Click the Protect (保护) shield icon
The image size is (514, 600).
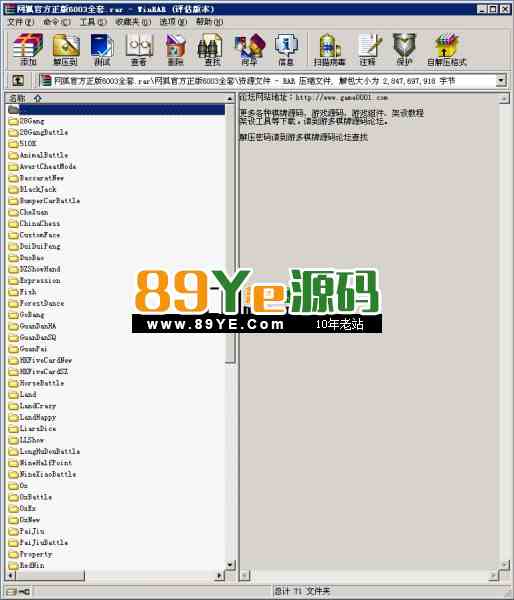pos(404,49)
